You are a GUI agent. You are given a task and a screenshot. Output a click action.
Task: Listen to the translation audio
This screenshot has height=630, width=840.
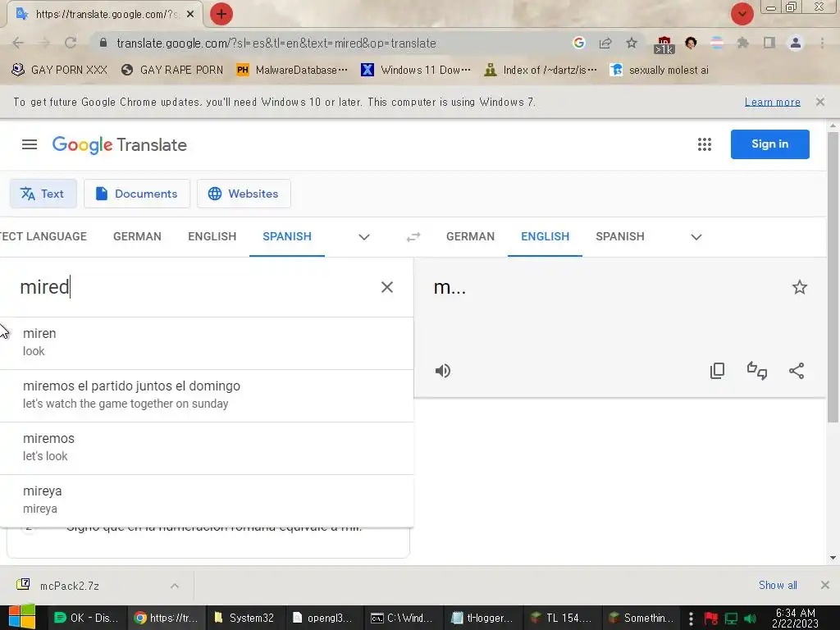[x=442, y=371]
